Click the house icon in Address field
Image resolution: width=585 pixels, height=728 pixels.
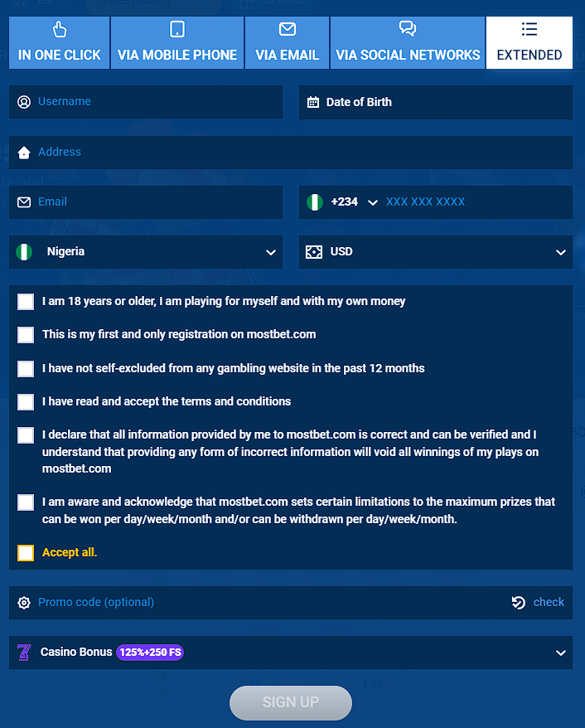(x=23, y=153)
